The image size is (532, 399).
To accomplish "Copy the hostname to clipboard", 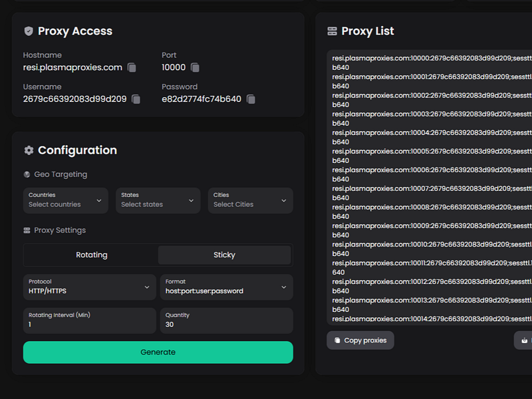I will 132,68.
